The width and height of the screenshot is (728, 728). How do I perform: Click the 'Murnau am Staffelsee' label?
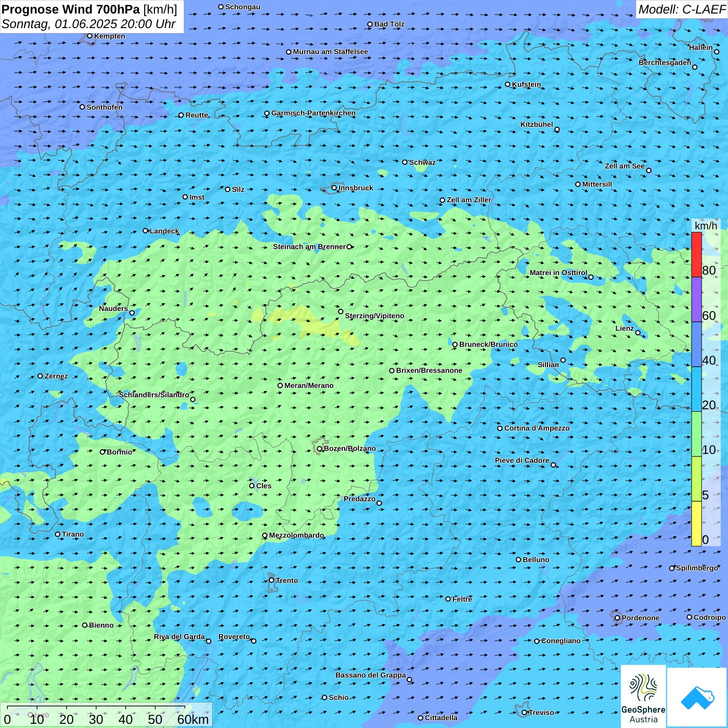click(x=331, y=51)
